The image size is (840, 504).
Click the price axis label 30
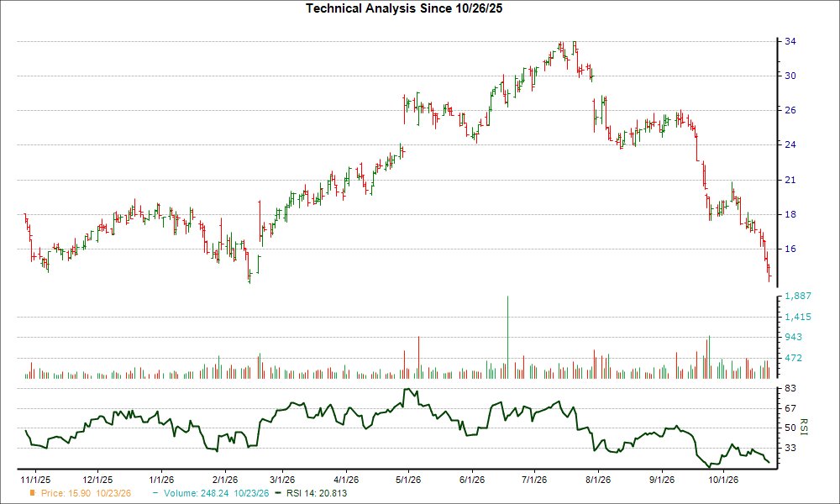(x=790, y=76)
